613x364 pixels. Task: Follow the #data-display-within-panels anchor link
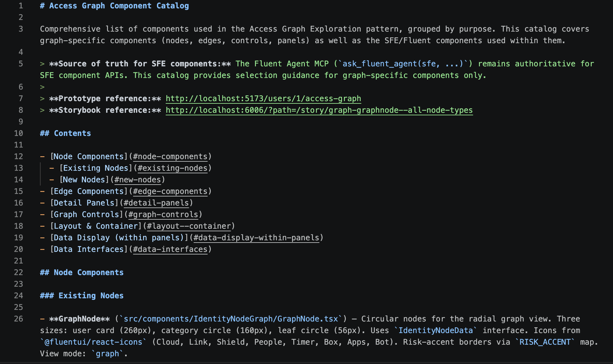coord(256,238)
